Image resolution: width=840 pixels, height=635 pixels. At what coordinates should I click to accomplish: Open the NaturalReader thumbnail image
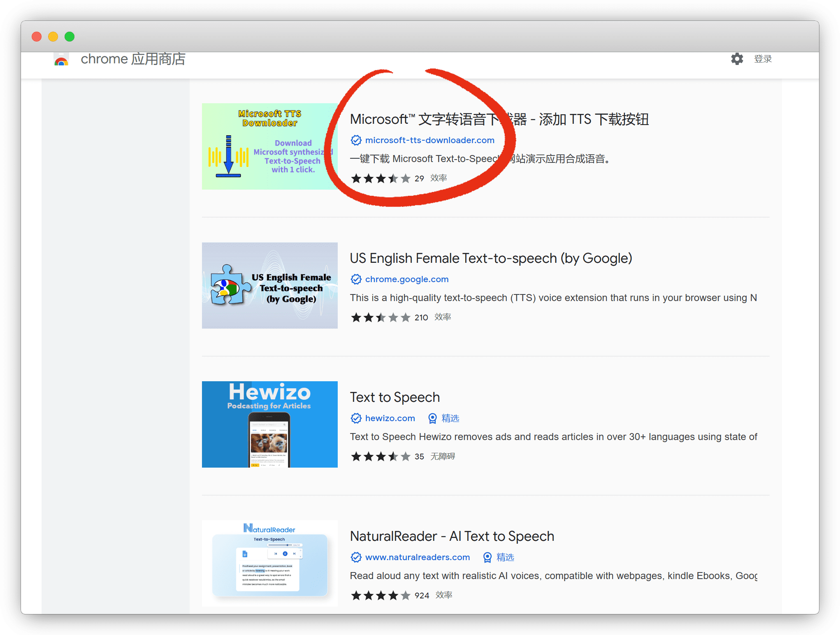[269, 563]
